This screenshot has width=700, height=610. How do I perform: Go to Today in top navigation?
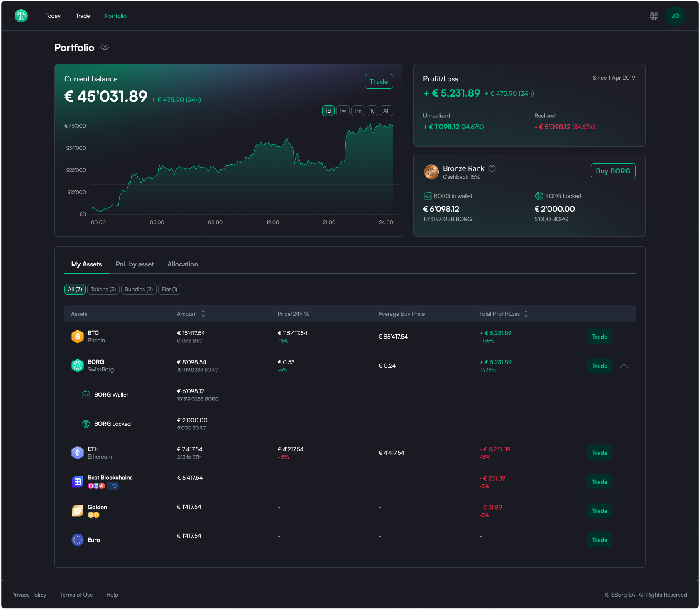pos(53,16)
